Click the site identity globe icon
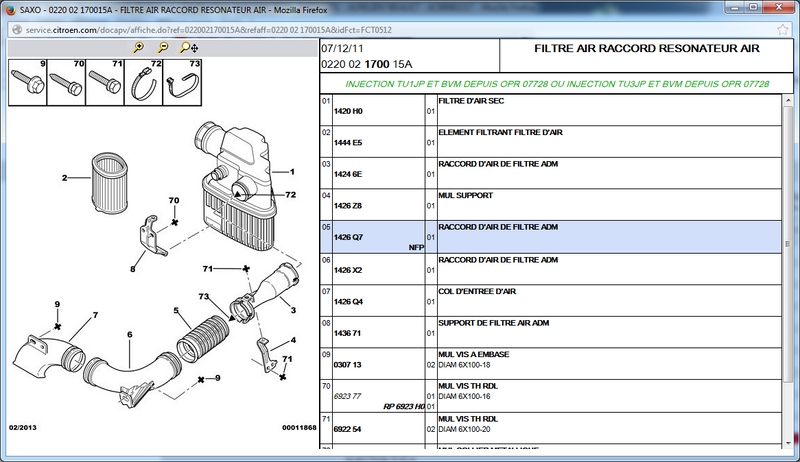800x462 pixels. coord(17,30)
